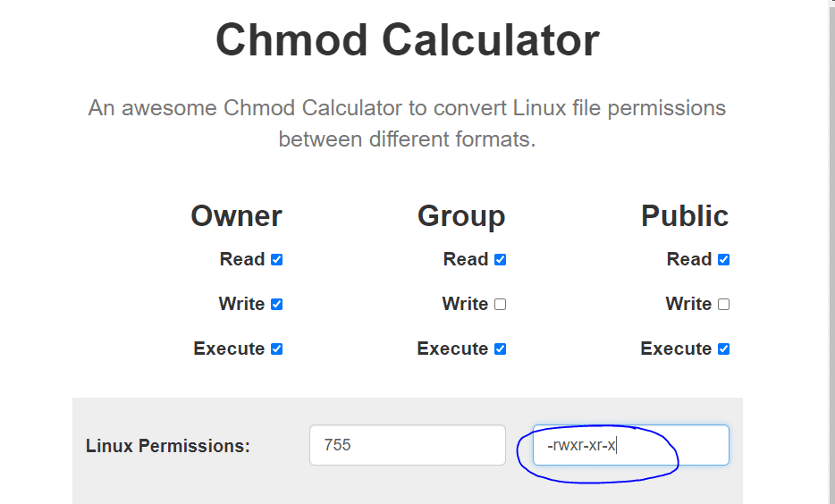This screenshot has height=504, width=835.
Task: Click the Read label text under Public
Action: pos(688,259)
